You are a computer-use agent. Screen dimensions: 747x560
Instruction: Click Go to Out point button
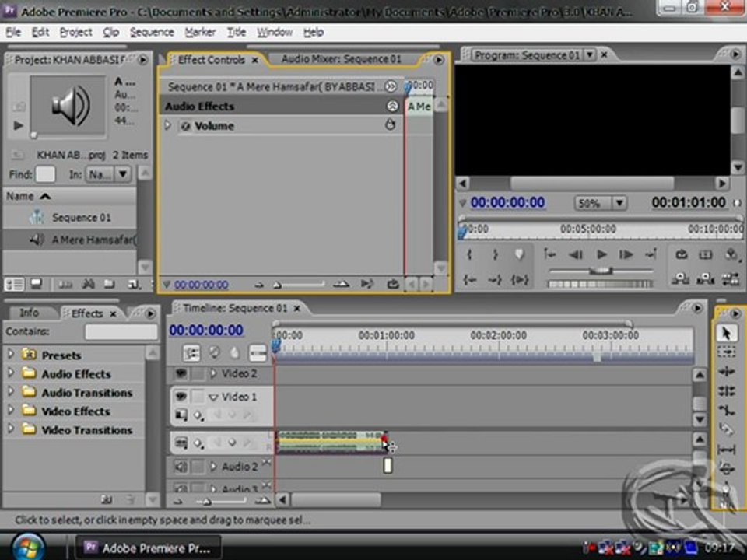(495, 279)
